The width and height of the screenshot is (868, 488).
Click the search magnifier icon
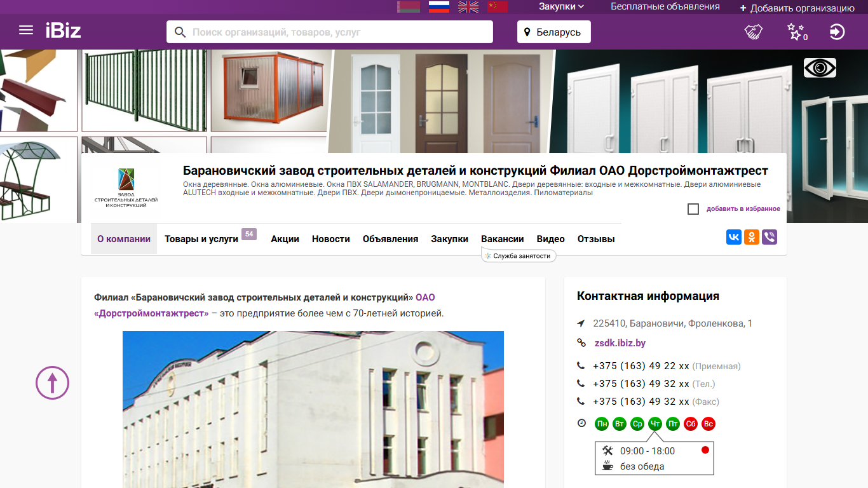tap(180, 32)
